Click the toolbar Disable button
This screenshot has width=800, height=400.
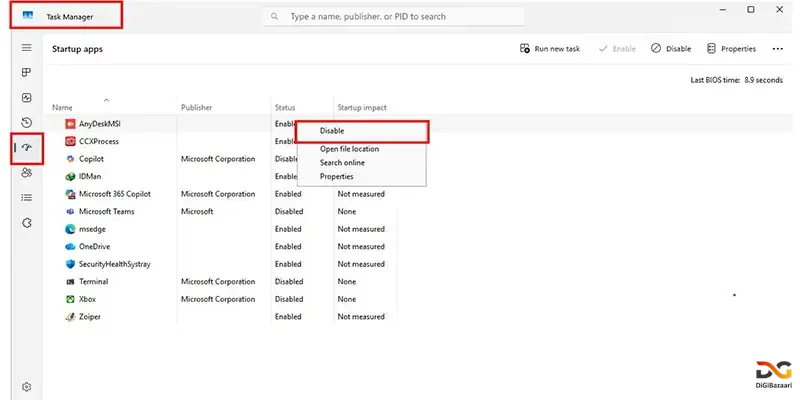[671, 49]
